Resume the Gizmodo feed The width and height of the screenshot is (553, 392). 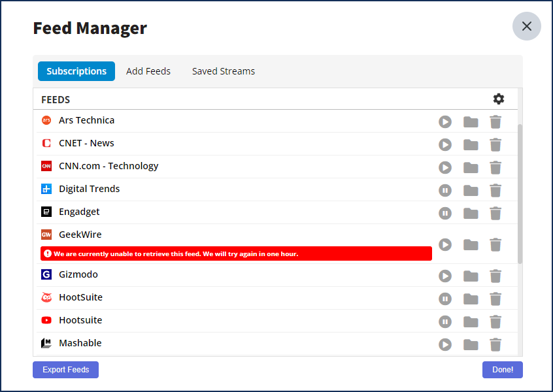[445, 276]
